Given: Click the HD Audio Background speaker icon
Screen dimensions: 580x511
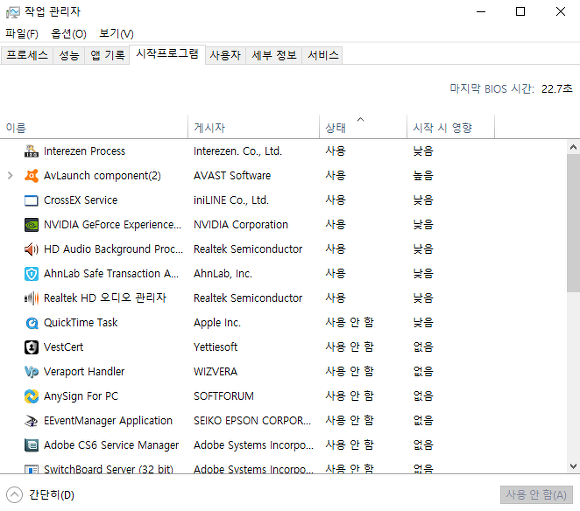Looking at the screenshot, I should click(x=31, y=249).
